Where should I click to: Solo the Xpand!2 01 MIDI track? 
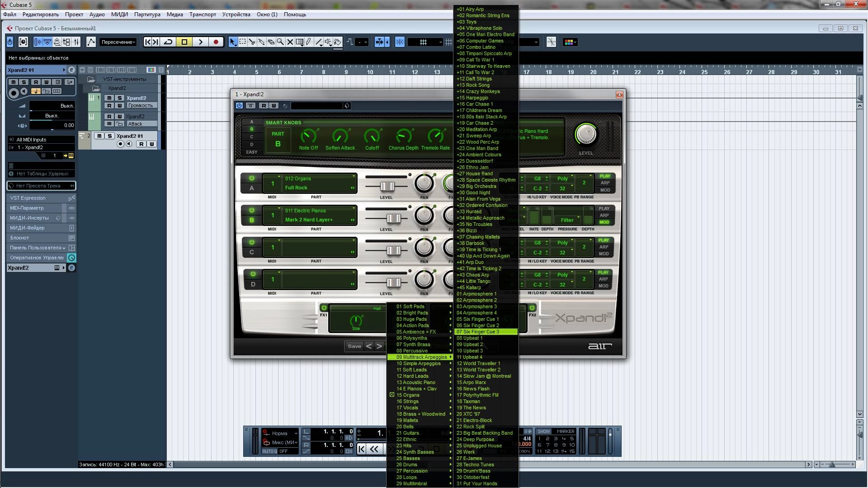[109, 136]
